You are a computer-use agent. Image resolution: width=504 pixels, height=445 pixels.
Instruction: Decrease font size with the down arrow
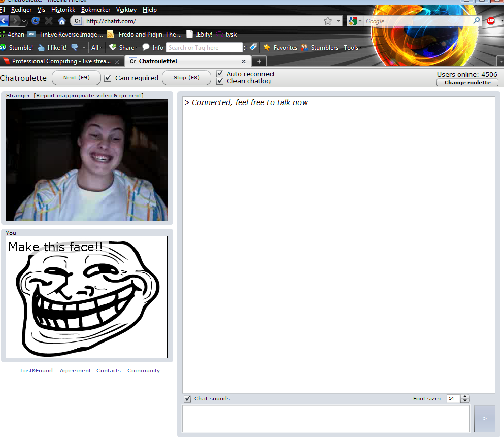coord(465,401)
